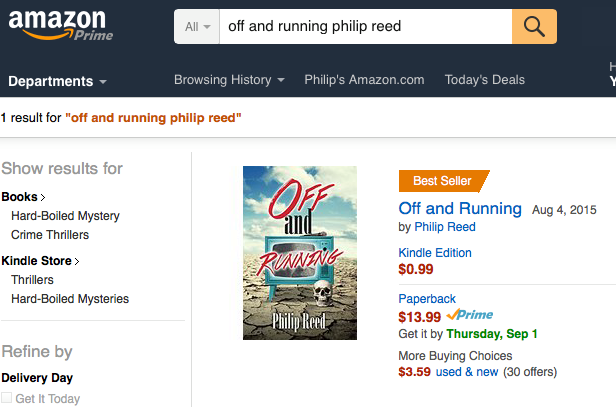Open the All search category dropdown

(x=197, y=26)
